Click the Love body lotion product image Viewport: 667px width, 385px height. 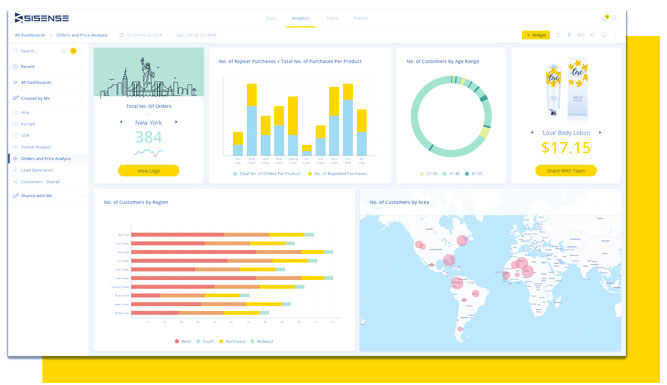[x=566, y=88]
